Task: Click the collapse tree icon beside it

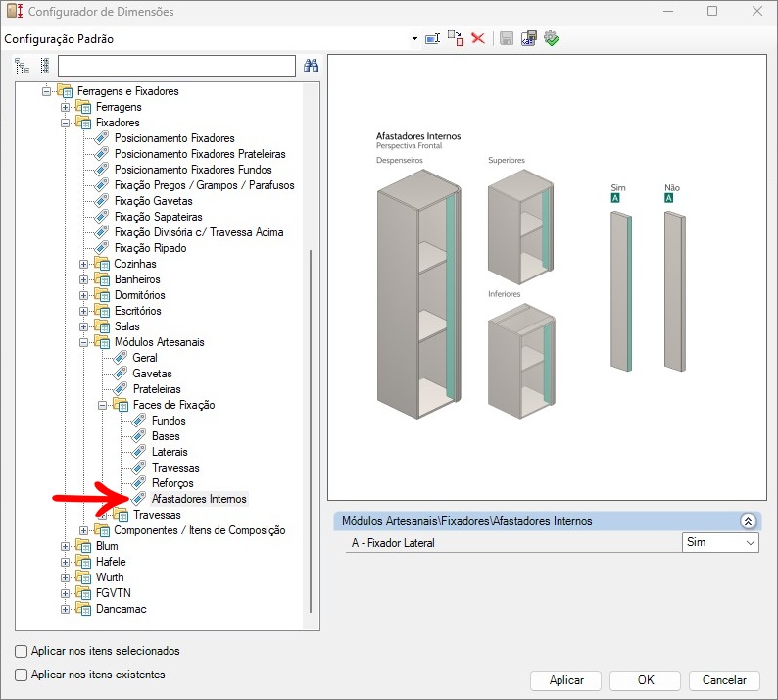Action: coord(45,65)
